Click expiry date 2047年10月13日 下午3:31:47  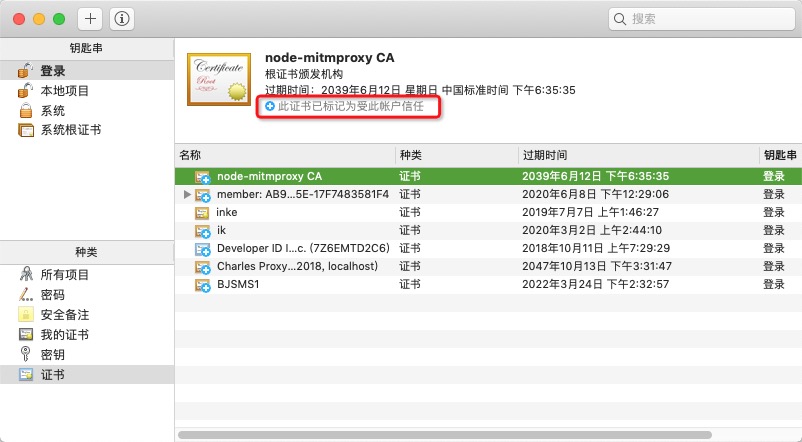pos(597,266)
